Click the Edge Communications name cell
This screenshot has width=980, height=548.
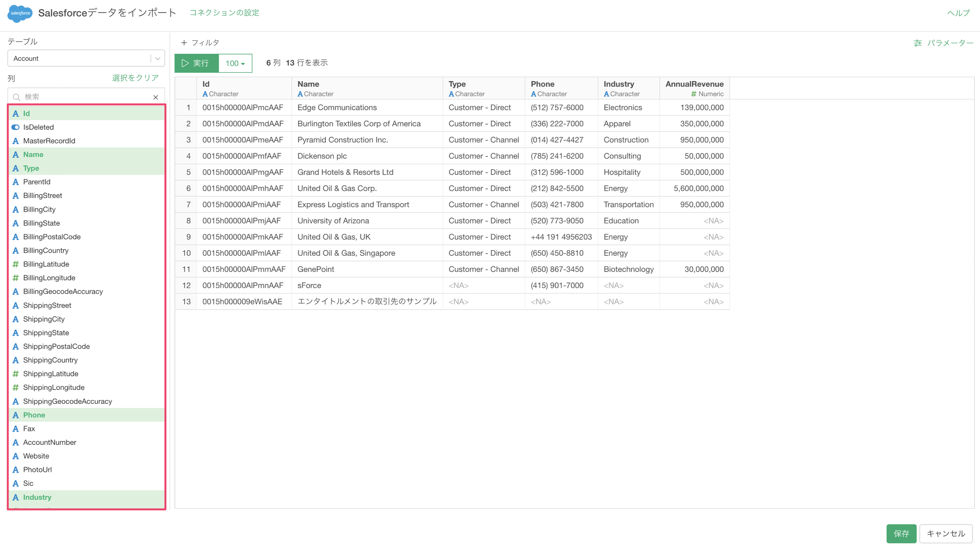367,108
